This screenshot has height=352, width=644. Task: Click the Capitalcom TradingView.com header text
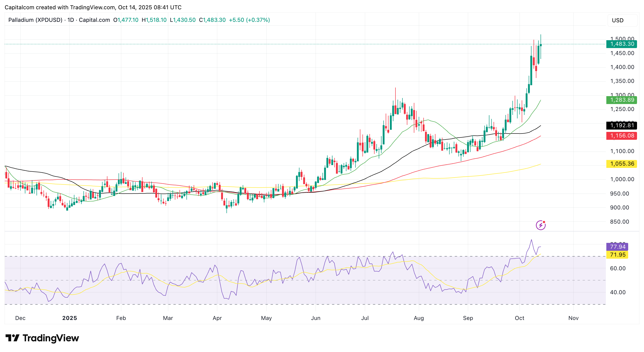coord(93,7)
